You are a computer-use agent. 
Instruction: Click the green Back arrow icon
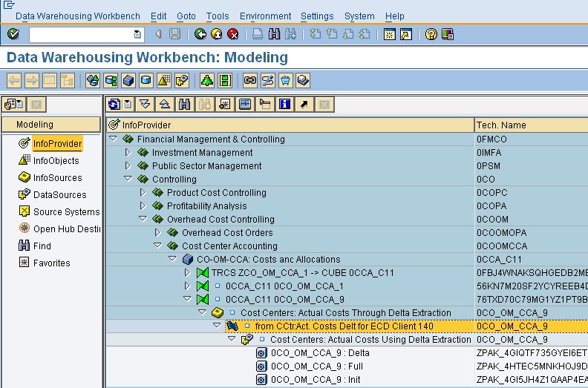[200, 34]
